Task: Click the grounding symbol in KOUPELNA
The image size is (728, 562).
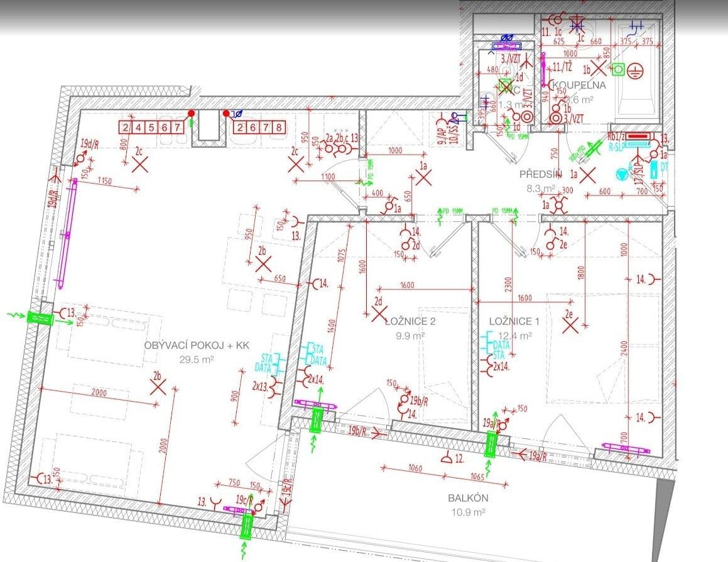Action: pyautogui.click(x=635, y=70)
